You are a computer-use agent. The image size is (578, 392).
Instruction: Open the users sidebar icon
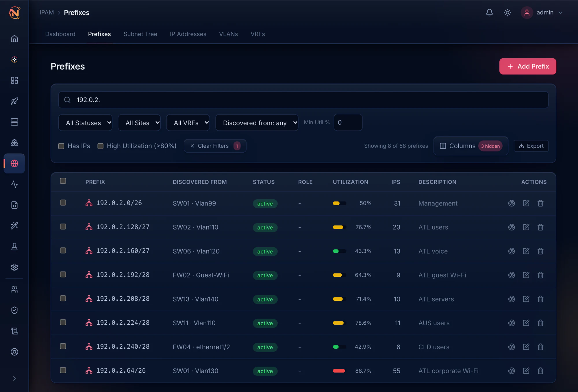pos(14,289)
